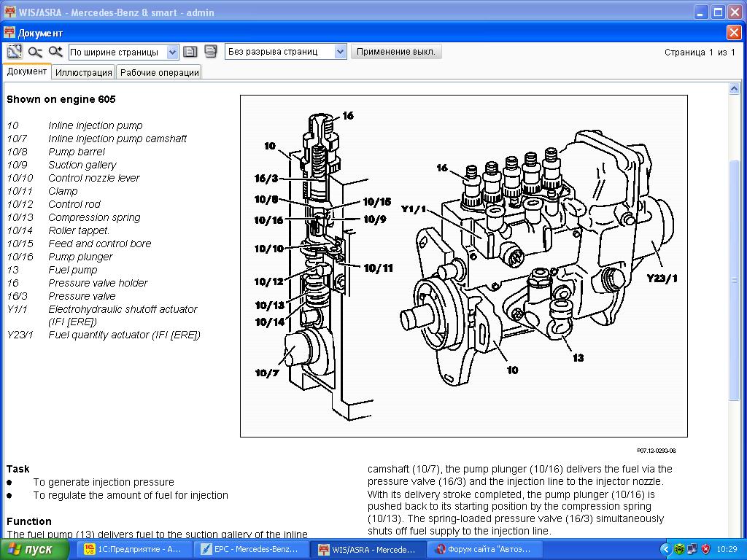The image size is (747, 560).
Task: Zoom in using the magnifier plus icon
Action: click(x=55, y=52)
